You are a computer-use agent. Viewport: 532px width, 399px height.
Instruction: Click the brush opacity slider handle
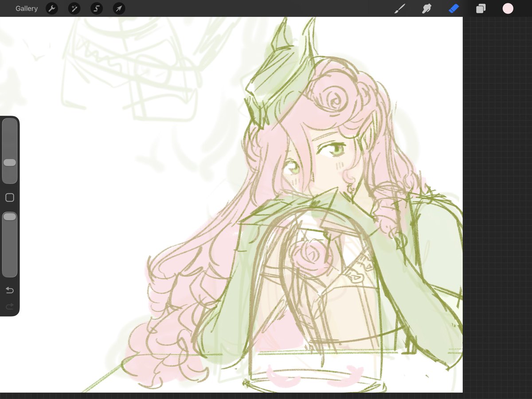(10, 216)
